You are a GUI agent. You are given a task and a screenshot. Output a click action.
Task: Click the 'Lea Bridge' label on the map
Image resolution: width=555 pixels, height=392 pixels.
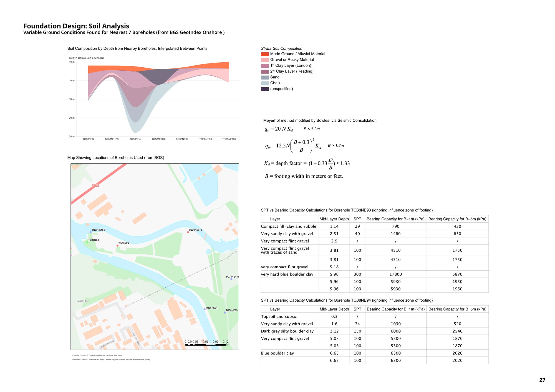point(83,301)
